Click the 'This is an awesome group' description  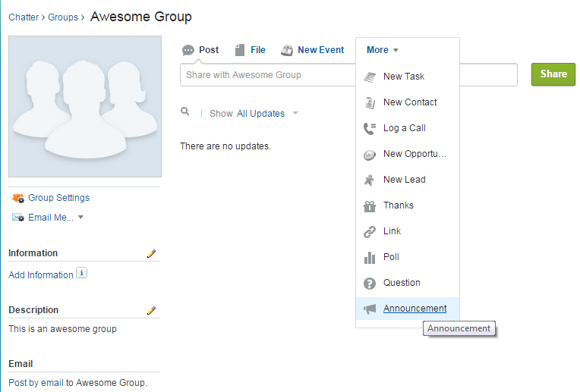[x=62, y=329]
